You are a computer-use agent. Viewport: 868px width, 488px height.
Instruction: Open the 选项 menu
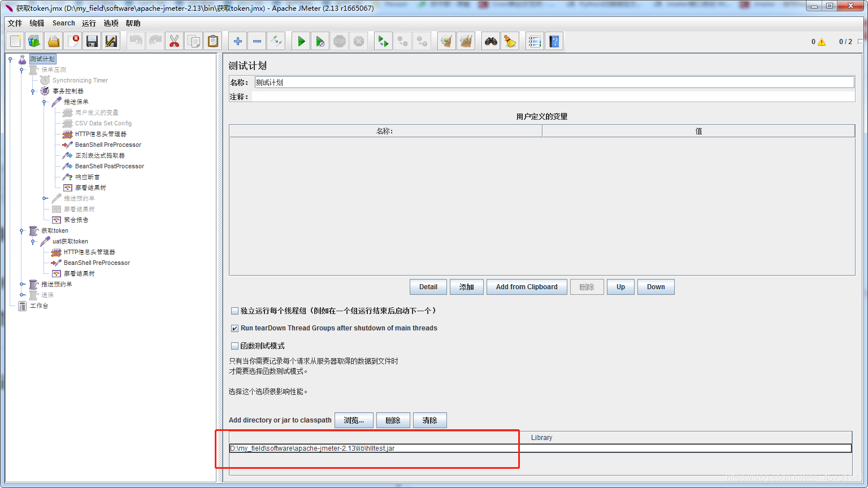tap(111, 23)
